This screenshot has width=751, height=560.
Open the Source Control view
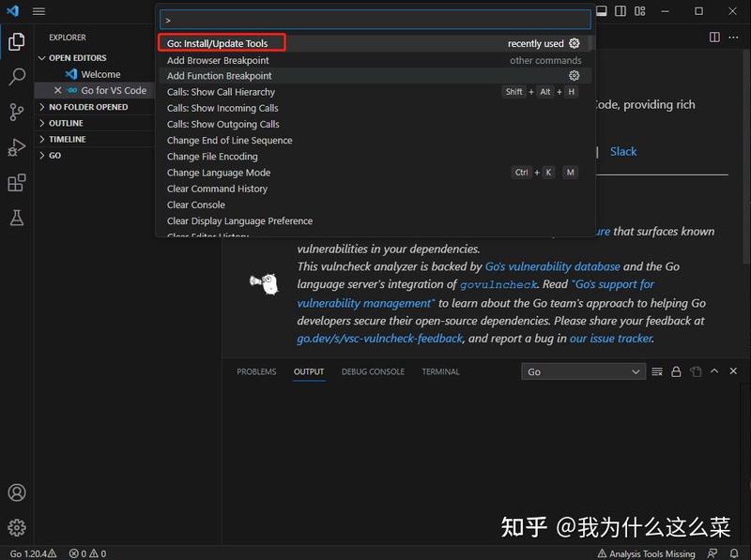tap(17, 112)
